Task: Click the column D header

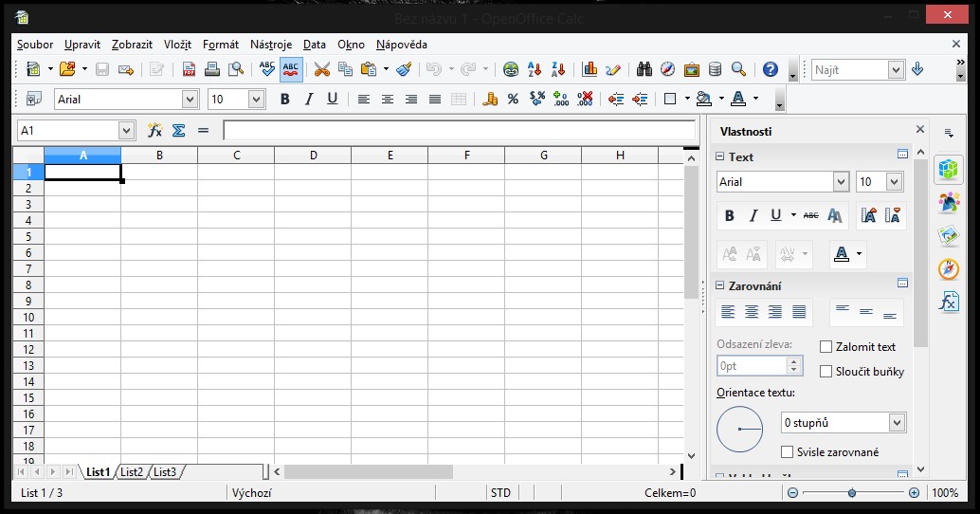Action: pyautogui.click(x=313, y=156)
